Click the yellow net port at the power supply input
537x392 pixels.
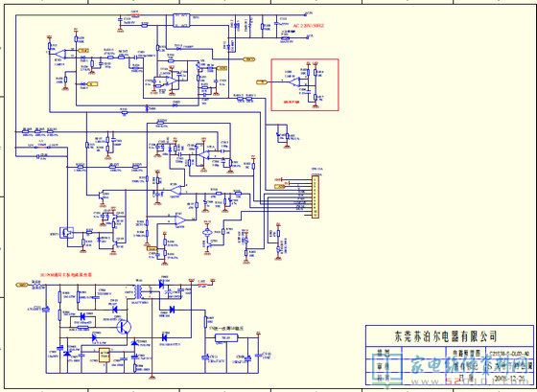[22, 285]
